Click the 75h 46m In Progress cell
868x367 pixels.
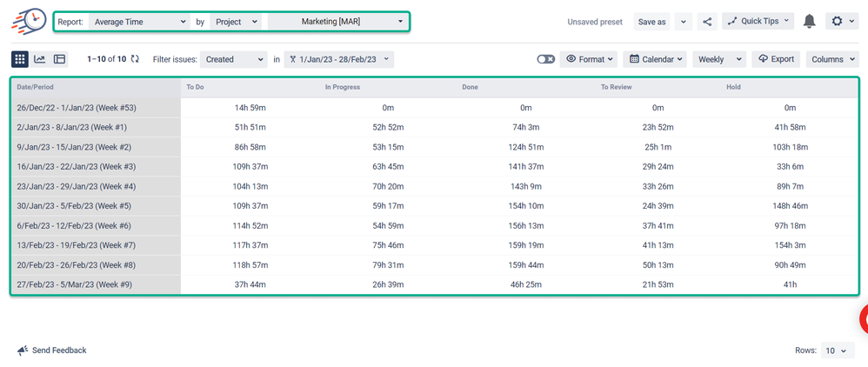click(388, 245)
